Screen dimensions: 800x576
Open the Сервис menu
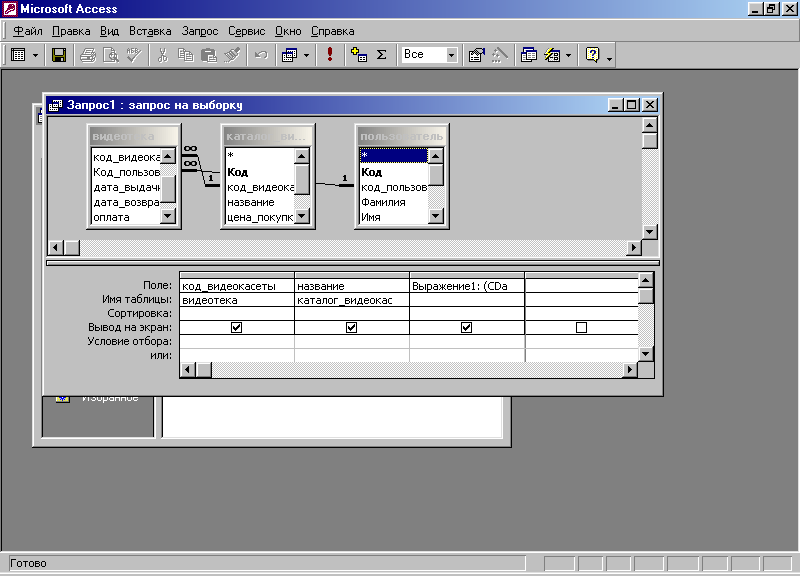click(246, 31)
